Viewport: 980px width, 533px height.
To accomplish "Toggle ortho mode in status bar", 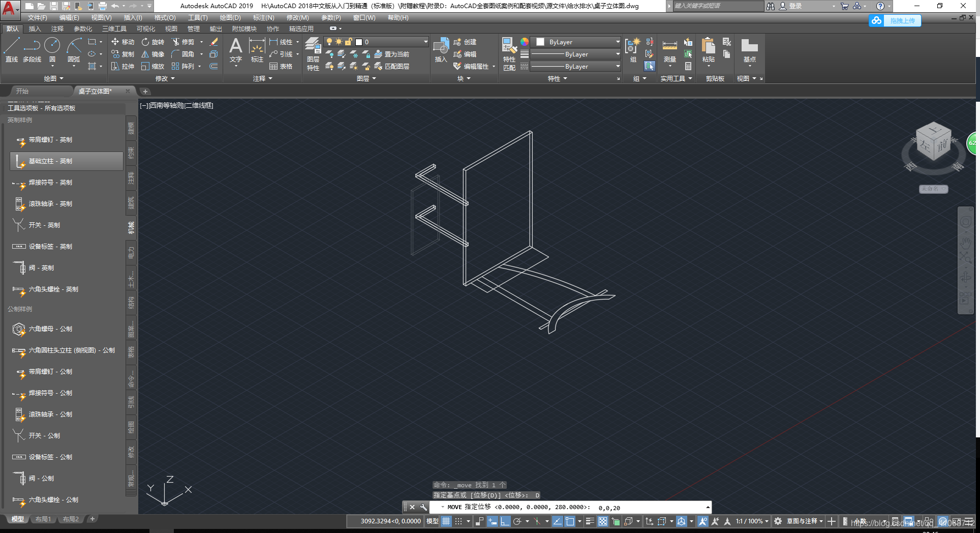I will [x=505, y=521].
